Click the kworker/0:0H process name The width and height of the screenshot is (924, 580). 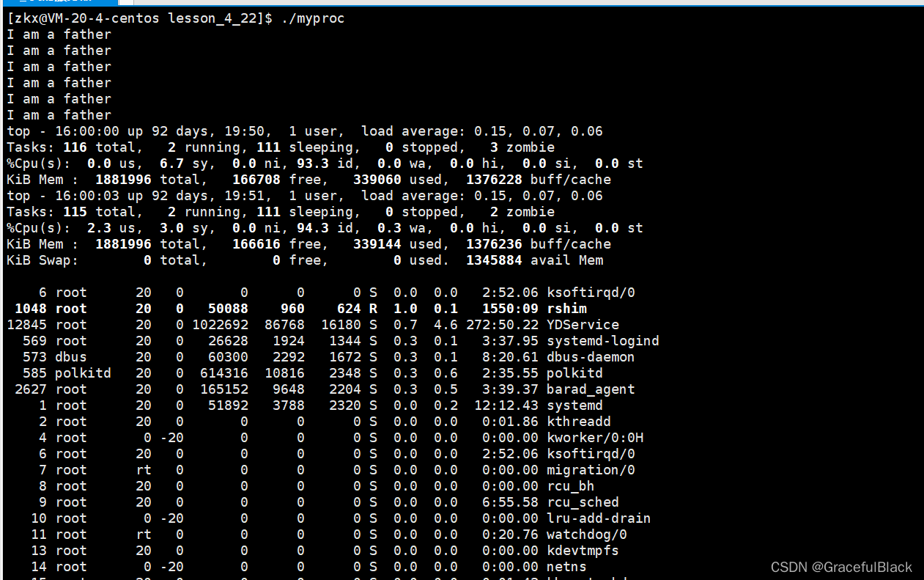click(x=595, y=438)
